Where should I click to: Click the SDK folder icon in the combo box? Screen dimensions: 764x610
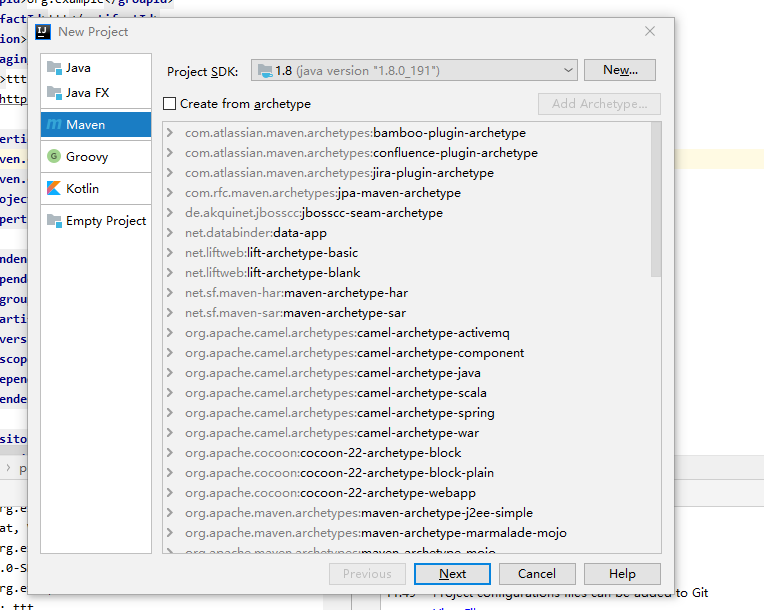(265, 71)
